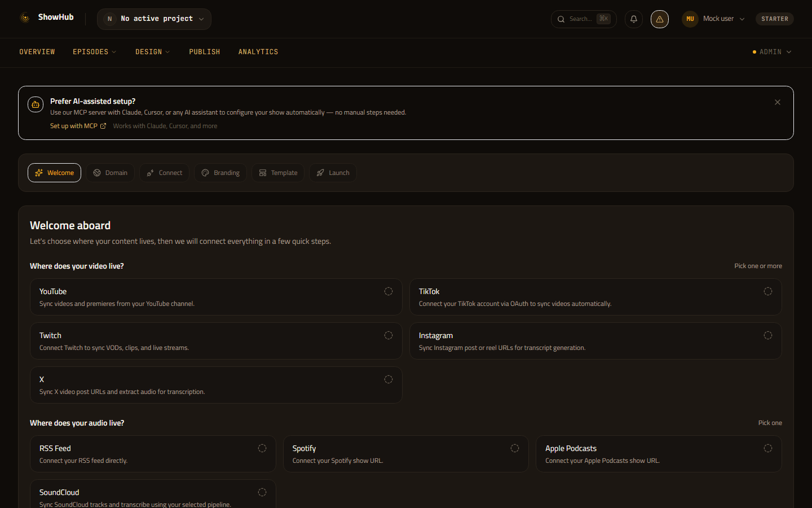Focus the Search input field

tap(584, 19)
